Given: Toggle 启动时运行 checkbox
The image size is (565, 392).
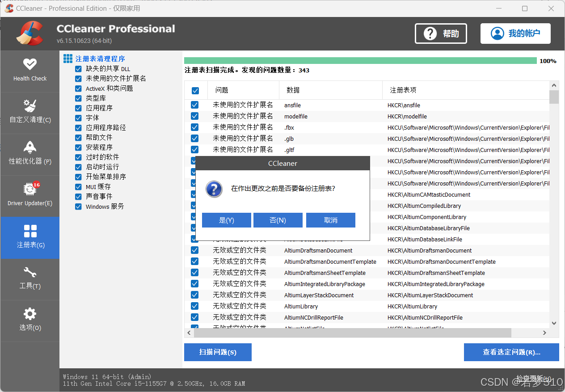Looking at the screenshot, I should [x=78, y=167].
